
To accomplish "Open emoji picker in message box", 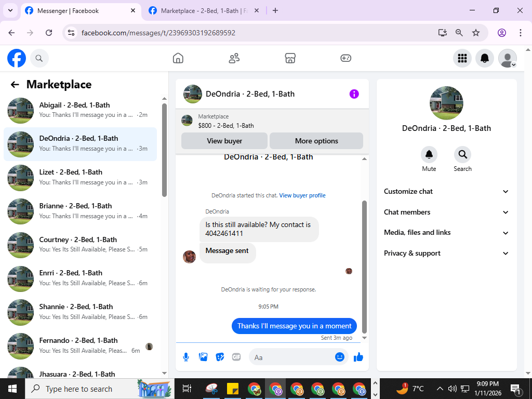I will [340, 357].
